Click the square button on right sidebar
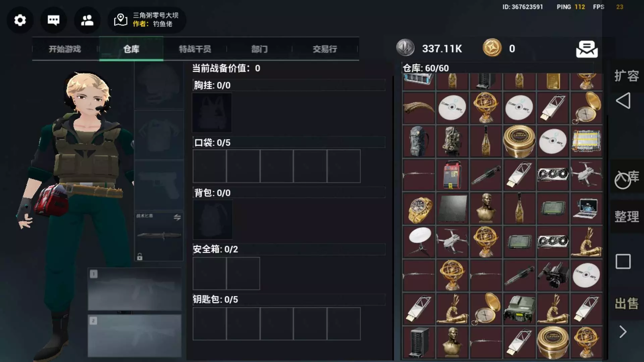This screenshot has width=644, height=362. pos(623,261)
